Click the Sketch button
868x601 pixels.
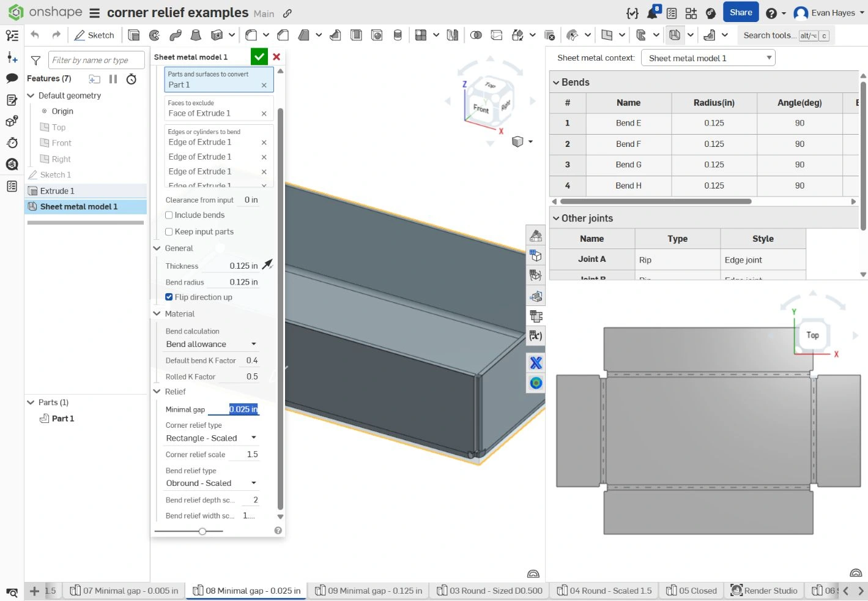[x=95, y=35]
